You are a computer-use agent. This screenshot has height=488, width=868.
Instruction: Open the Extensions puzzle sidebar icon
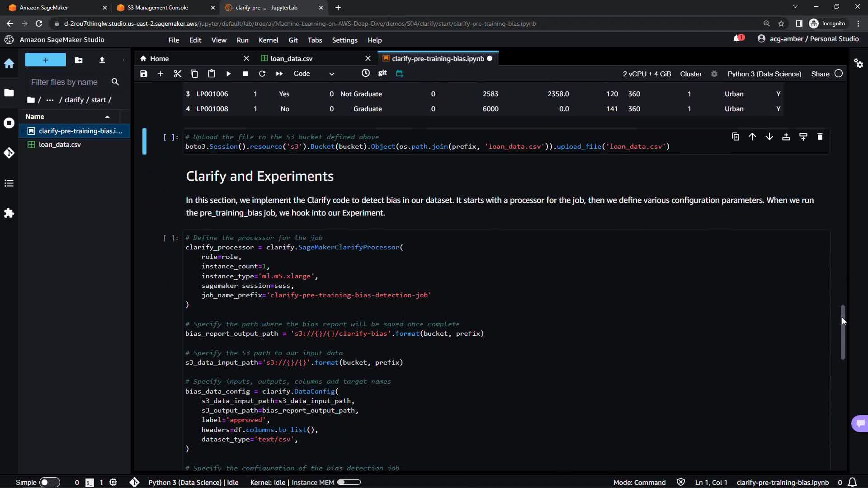click(9, 213)
